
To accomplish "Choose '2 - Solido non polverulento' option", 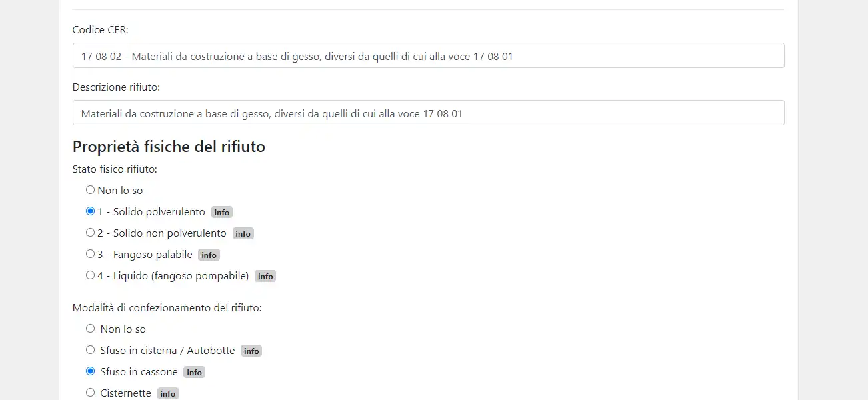I will tap(91, 233).
